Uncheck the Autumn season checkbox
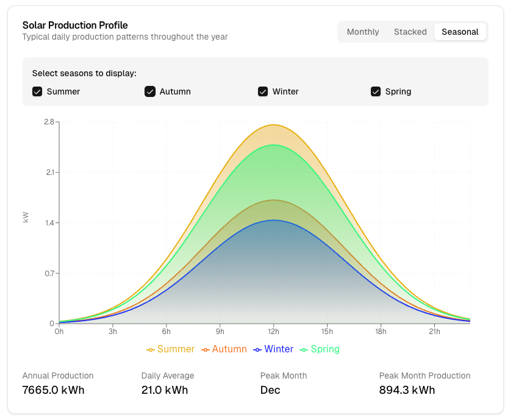The width and height of the screenshot is (513, 420). 150,91
